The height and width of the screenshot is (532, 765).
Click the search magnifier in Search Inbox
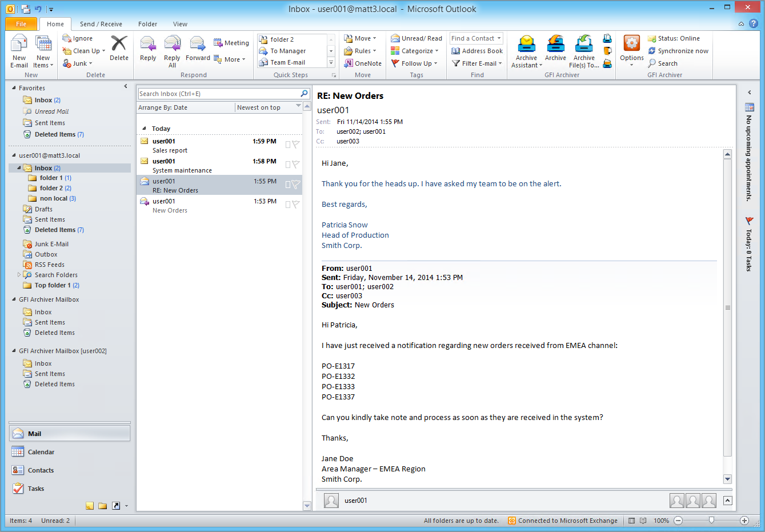305,94
